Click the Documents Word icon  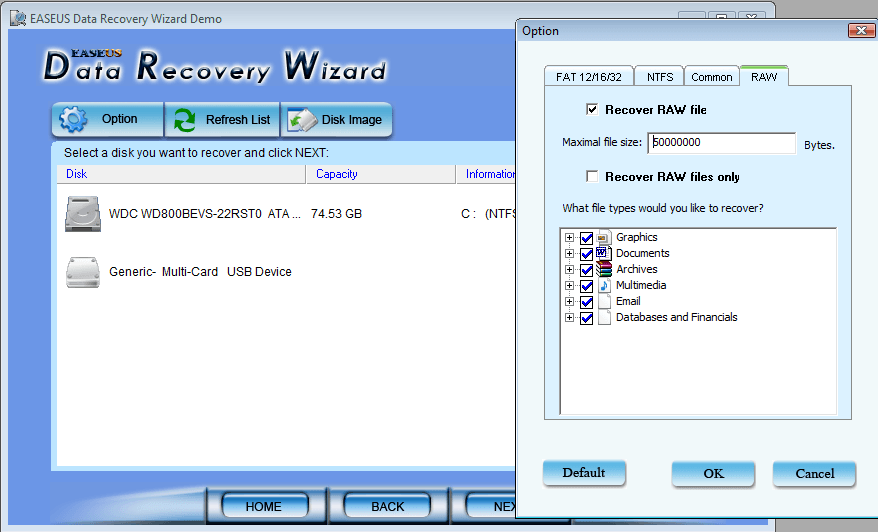(x=604, y=253)
